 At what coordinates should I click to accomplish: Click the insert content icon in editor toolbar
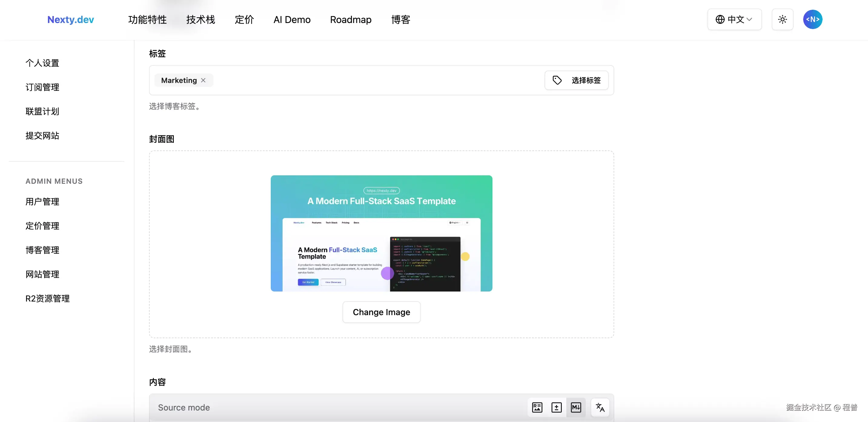point(557,407)
